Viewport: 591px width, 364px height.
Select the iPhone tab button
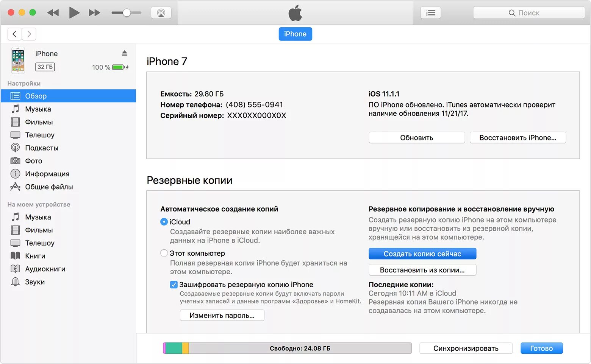[295, 34]
